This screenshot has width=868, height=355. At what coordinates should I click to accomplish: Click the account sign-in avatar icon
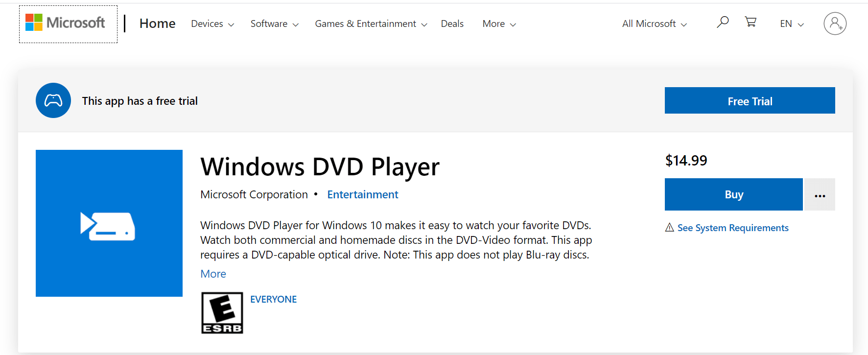click(x=835, y=24)
